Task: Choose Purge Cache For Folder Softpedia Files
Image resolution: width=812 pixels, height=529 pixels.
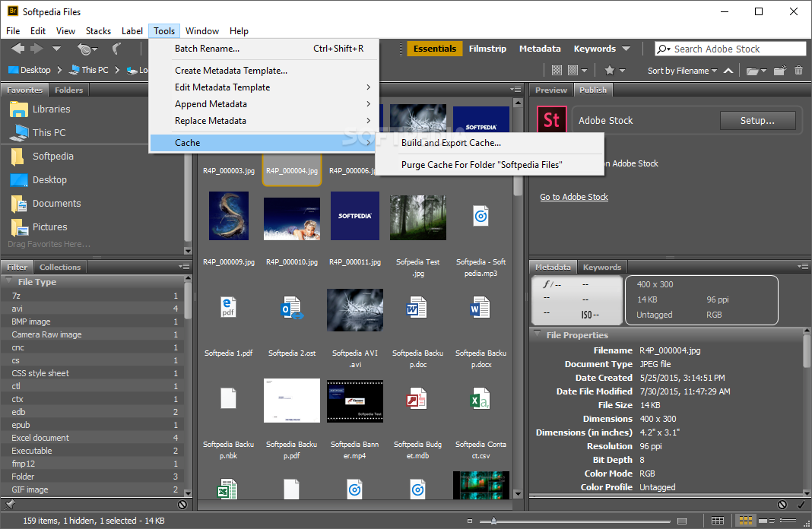Action: point(490,165)
